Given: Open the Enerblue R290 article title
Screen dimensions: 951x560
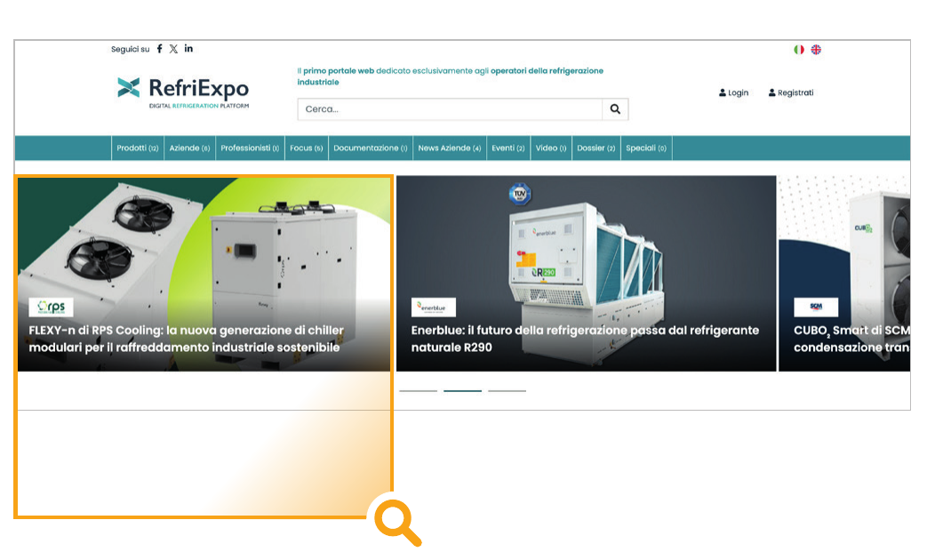Looking at the screenshot, I should coord(585,339).
